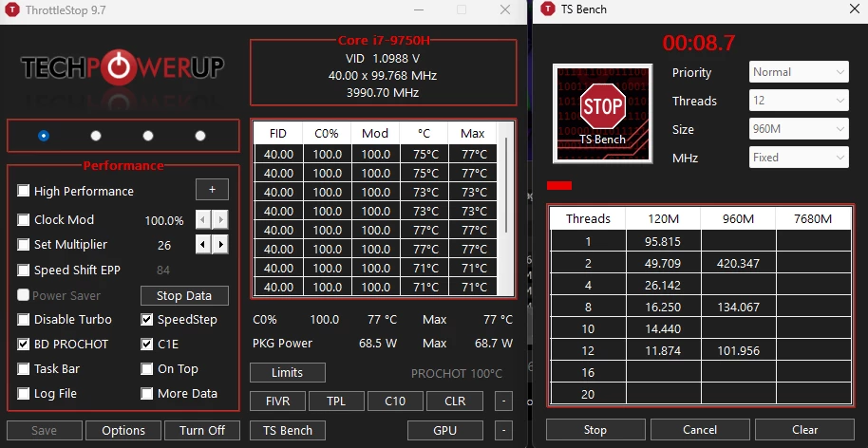Click the TS Bench stop sign image
Viewport: 868px width, 448px height.
(x=602, y=113)
